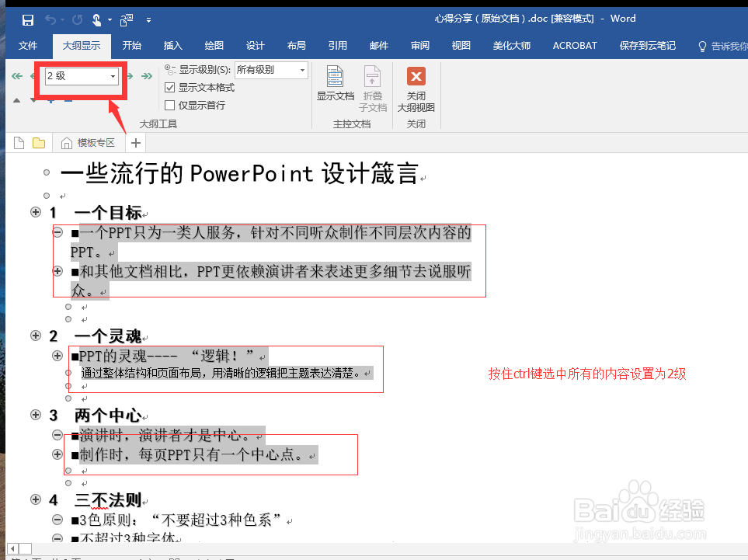The width and height of the screenshot is (748, 560).
Task: Switch to the 插入 ribbon tab
Action: point(172,46)
